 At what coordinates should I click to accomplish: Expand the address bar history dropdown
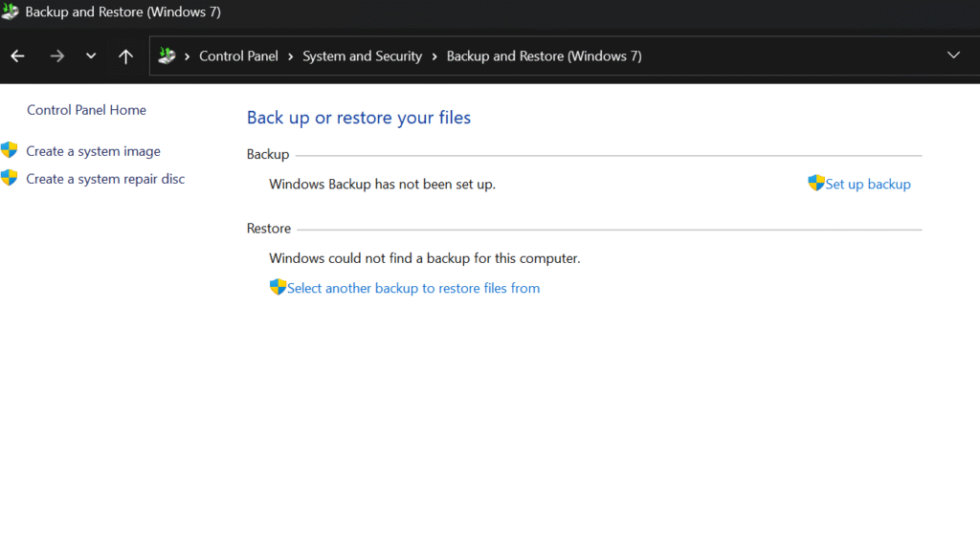point(953,55)
